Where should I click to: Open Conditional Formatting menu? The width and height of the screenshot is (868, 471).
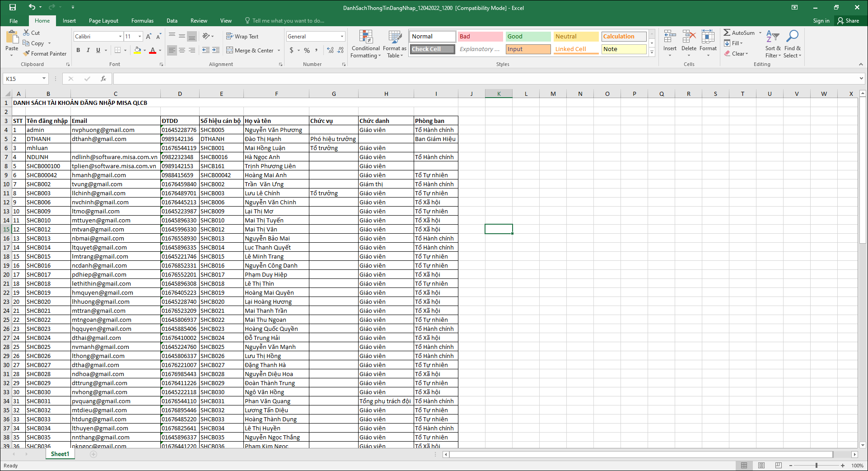pos(365,44)
